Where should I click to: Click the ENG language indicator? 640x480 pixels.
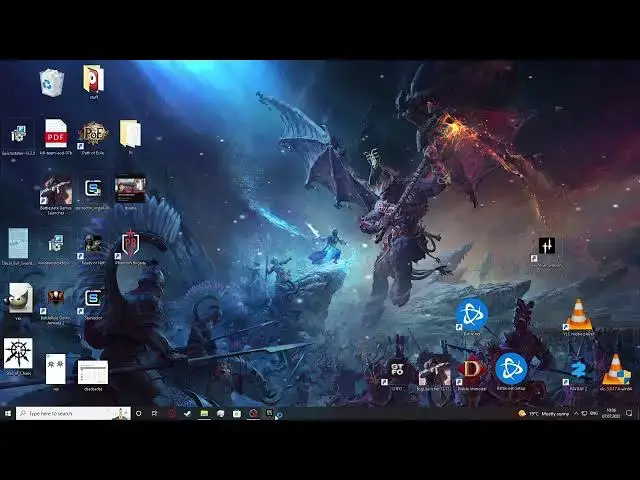594,413
